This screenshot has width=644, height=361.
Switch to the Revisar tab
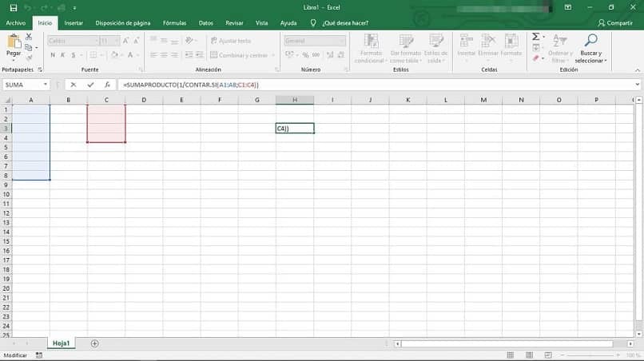pyautogui.click(x=234, y=23)
